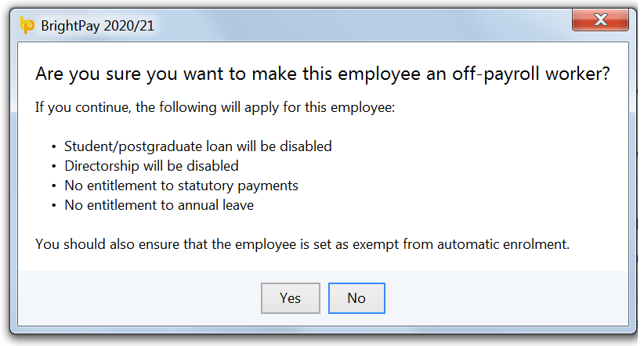Select the 'Directorship will be disabled' line
Screen dimensions: 644x346
click(151, 166)
